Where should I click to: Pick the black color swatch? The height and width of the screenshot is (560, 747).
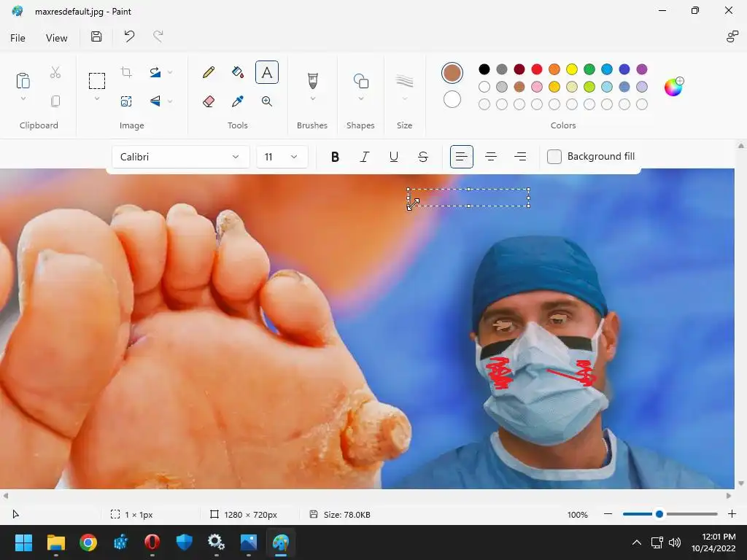tap(484, 69)
